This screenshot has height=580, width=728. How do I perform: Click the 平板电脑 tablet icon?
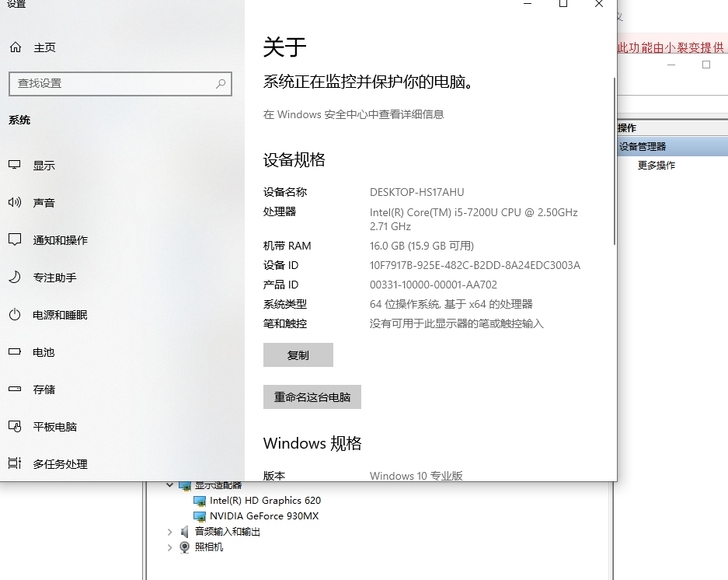point(14,426)
